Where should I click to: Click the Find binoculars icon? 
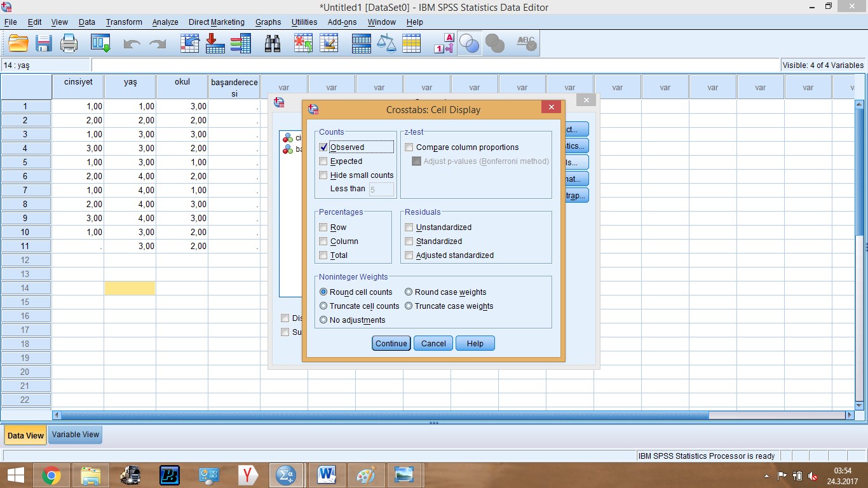pos(273,43)
